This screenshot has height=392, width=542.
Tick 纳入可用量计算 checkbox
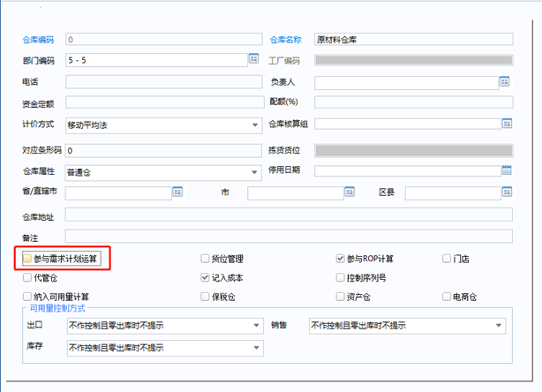(x=27, y=297)
